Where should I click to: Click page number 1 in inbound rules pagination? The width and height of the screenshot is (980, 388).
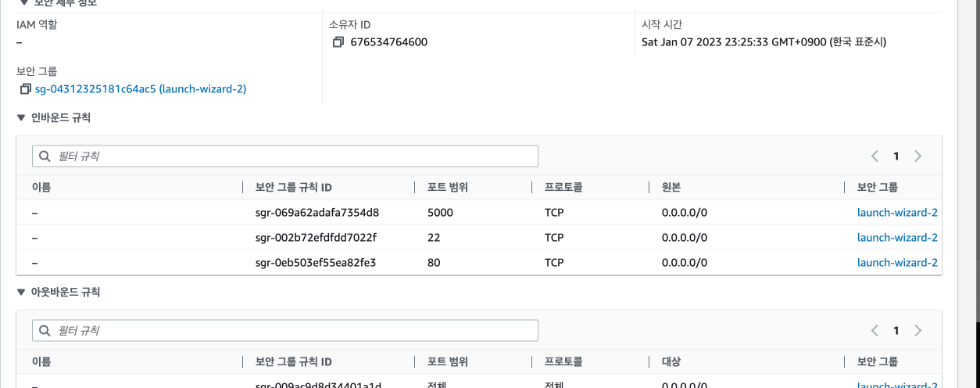coord(896,156)
